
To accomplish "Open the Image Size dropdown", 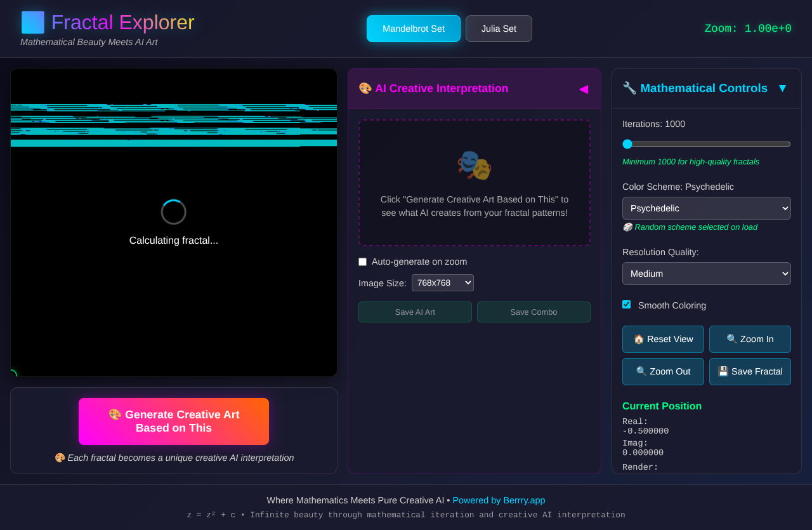I will 442,282.
